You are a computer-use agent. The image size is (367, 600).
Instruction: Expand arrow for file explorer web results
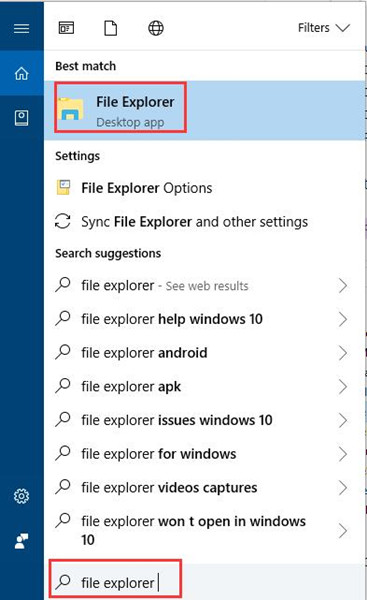tap(343, 285)
